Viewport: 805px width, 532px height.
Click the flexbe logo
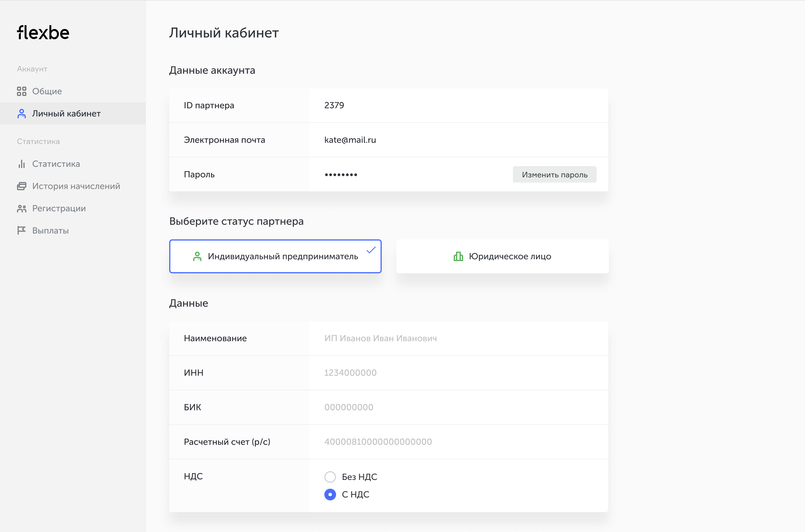point(43,32)
